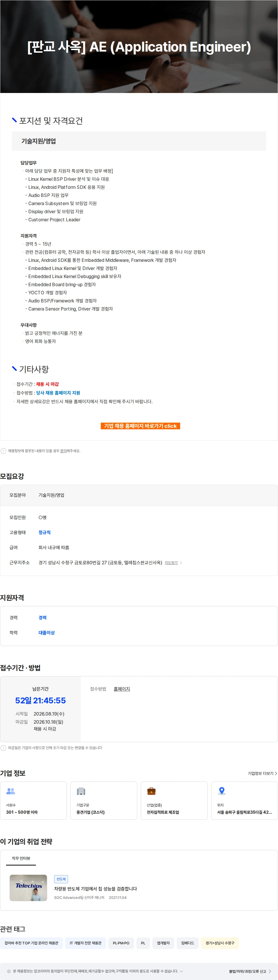Click the briefcase icon in the 산업(업종) card
Screen dimensions: 278x980
click(x=151, y=791)
